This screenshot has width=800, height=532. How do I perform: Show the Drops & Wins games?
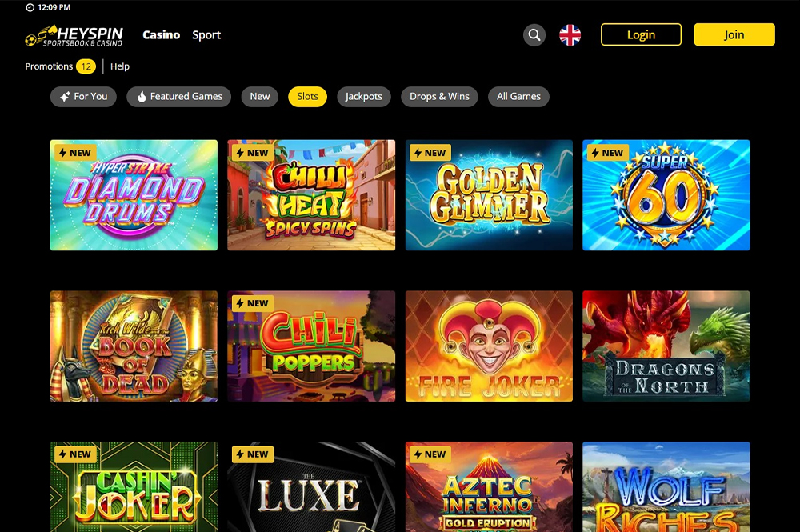[x=439, y=97]
